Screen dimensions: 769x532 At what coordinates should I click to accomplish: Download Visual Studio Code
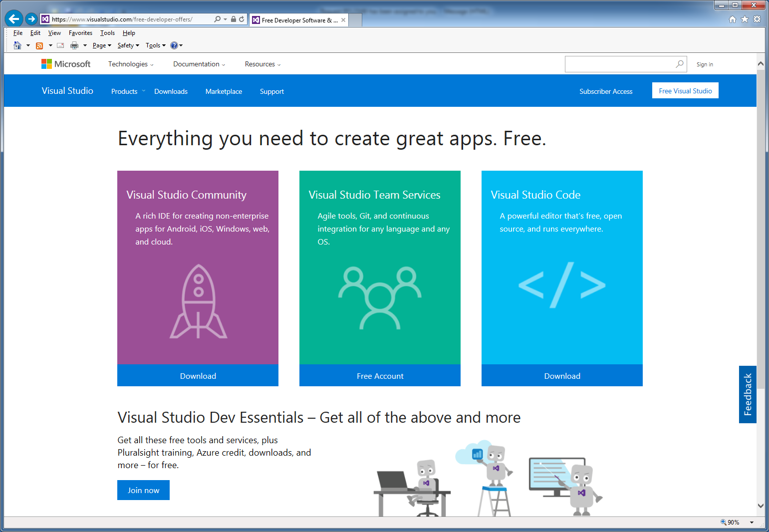pos(562,376)
